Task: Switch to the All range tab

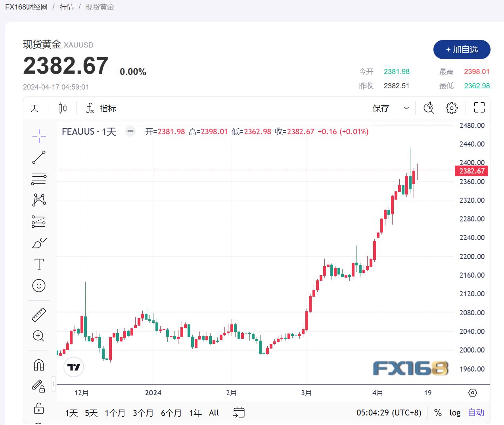Action: 214,412
